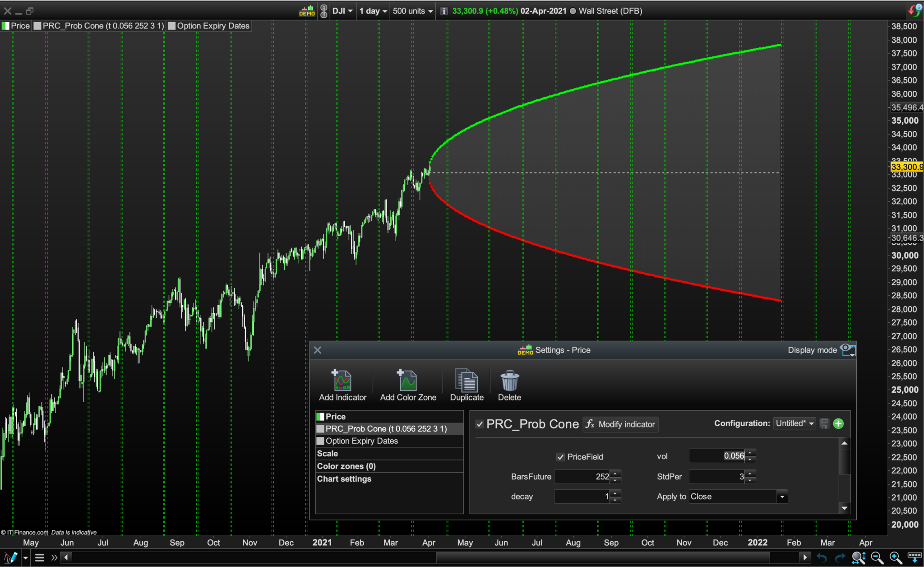Click the Add Indicator icon
The image size is (924, 567).
pyautogui.click(x=342, y=381)
